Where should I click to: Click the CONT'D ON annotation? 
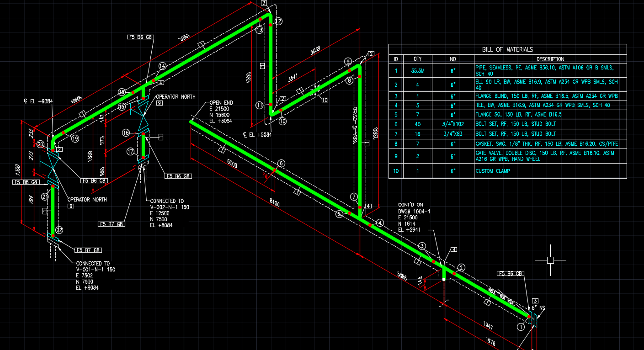pos(411,205)
